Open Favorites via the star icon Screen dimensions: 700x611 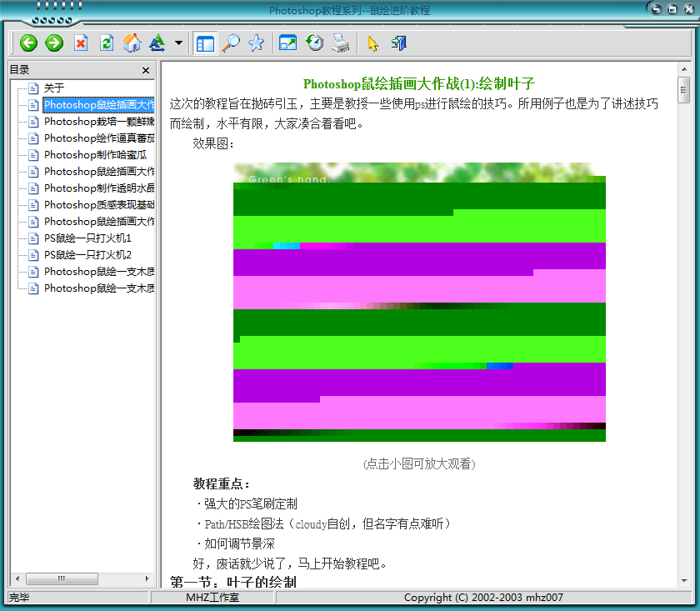click(256, 43)
